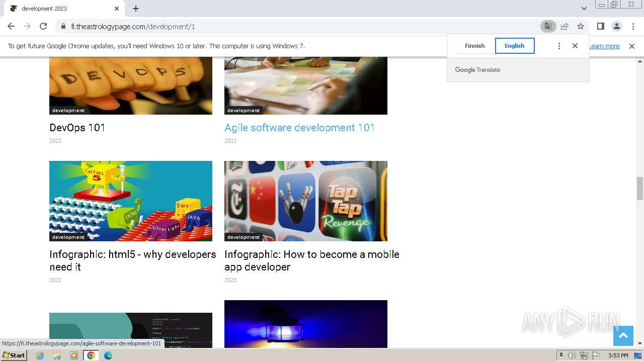Switch to Chrome taskbar button
The height and width of the screenshot is (362, 644).
91,355
